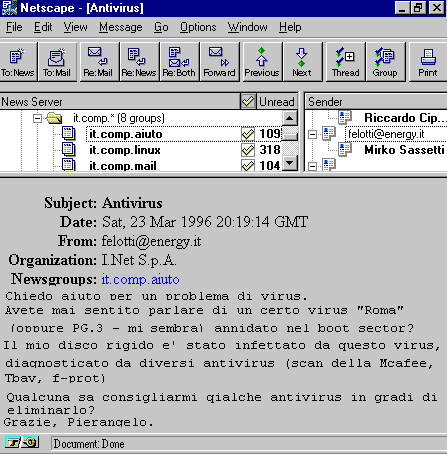Click the From address in the message header

[151, 241]
